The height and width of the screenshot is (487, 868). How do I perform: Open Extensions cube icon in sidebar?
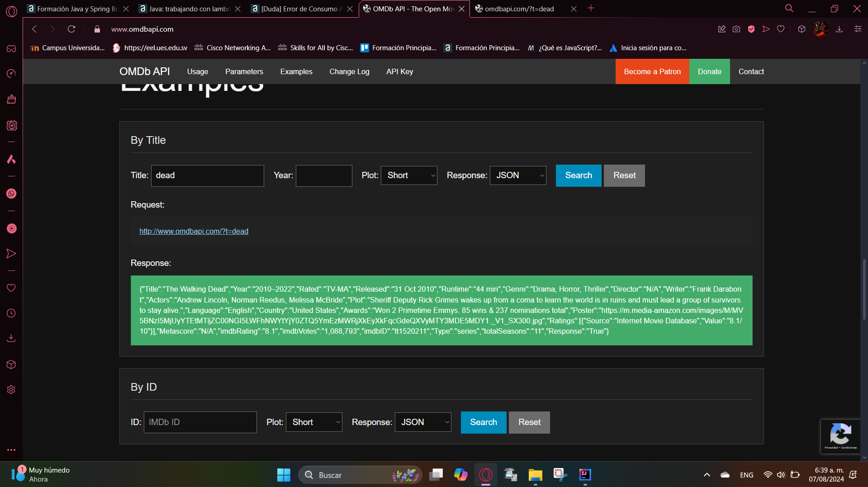[11, 364]
